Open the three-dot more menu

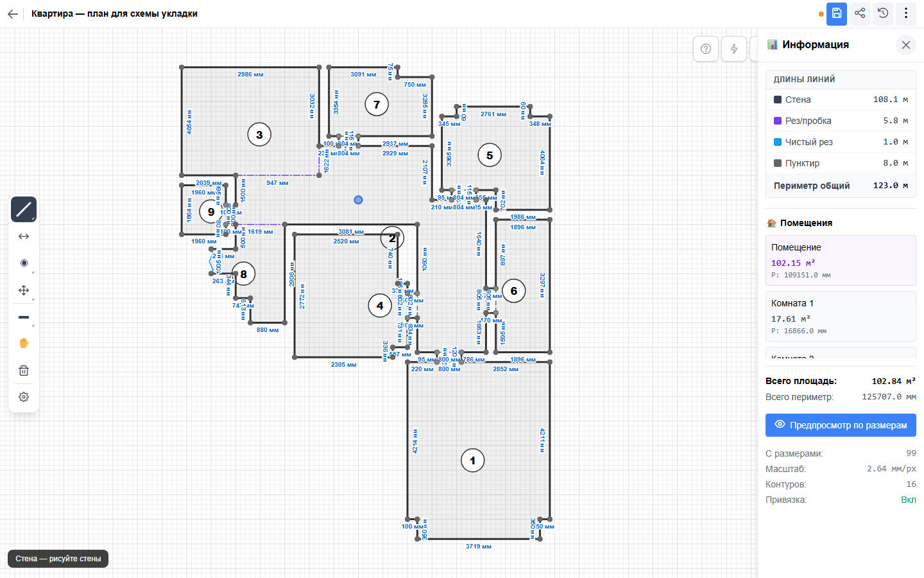906,13
